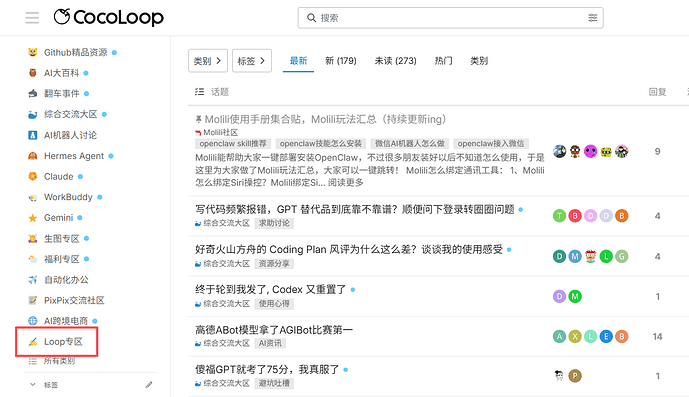Screen dimensions: 689x397
Task: Click the PixPix交流社区 sidebar icon
Action: tap(33, 300)
